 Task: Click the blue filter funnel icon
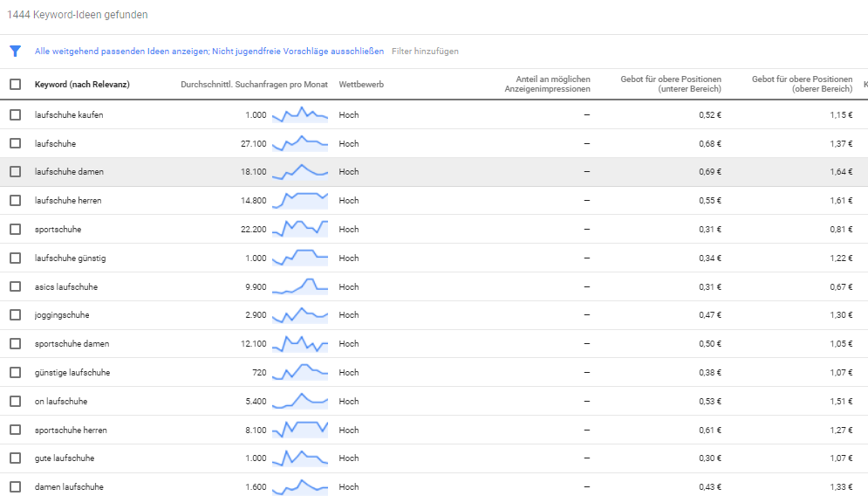point(15,52)
